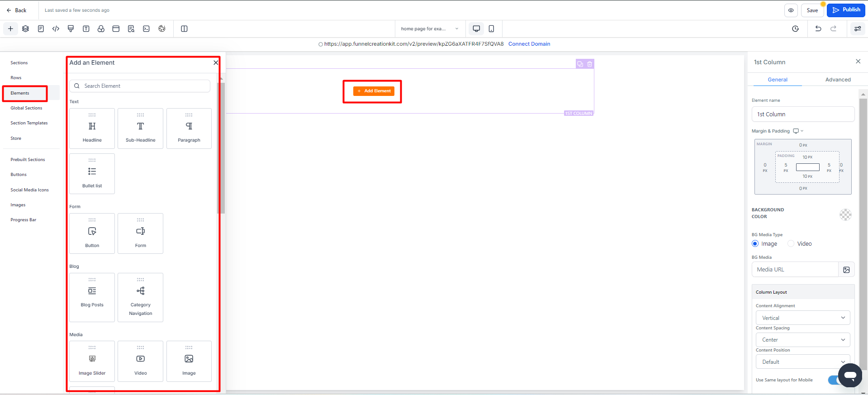Click the undo arrow icon
Viewport: 868px width, 395px height.
coord(818,29)
